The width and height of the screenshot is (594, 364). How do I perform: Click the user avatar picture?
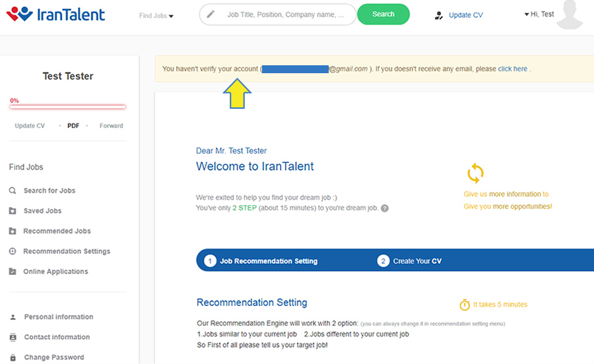(x=573, y=15)
